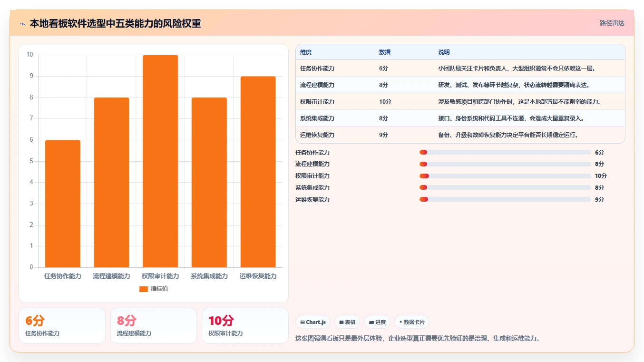Click the 9分 value beside progress bars
Screen dimensions: 644x362
[x=599, y=200]
